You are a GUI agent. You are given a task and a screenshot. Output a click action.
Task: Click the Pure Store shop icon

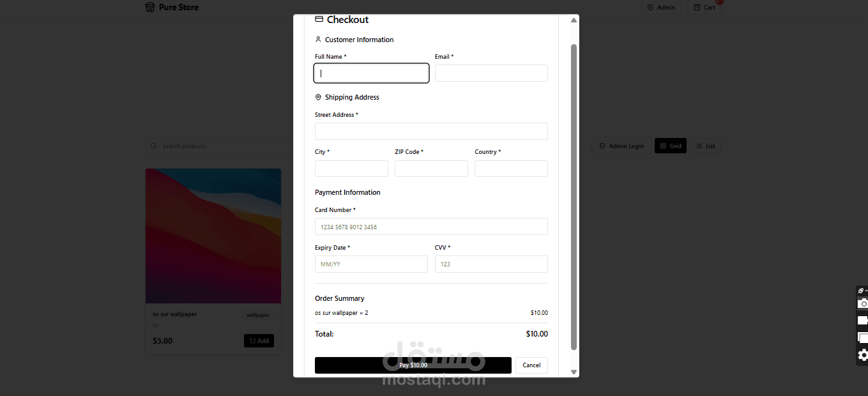pyautogui.click(x=150, y=8)
